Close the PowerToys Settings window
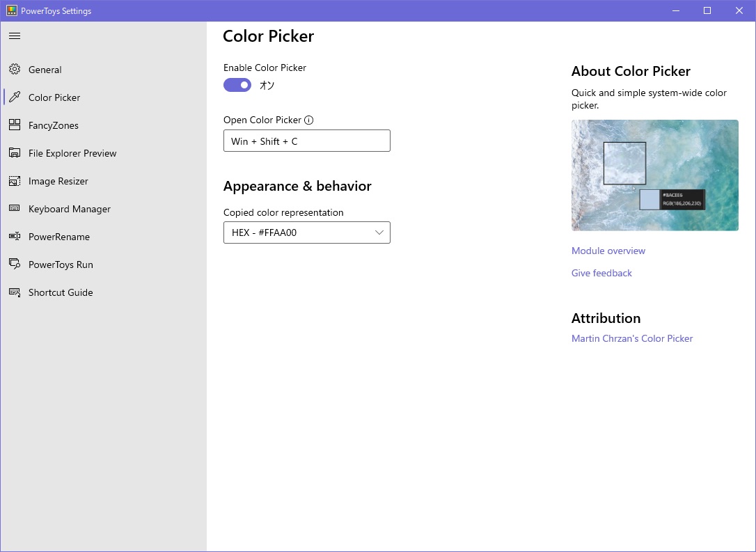756x552 pixels. [x=739, y=10]
